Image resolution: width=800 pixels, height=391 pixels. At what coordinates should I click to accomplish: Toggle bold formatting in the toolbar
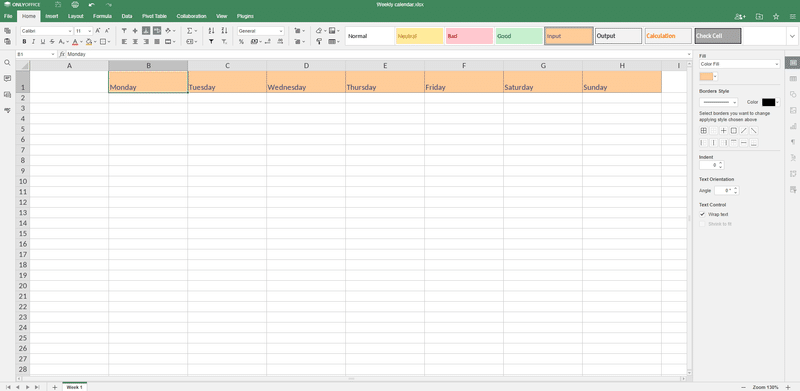click(x=24, y=42)
